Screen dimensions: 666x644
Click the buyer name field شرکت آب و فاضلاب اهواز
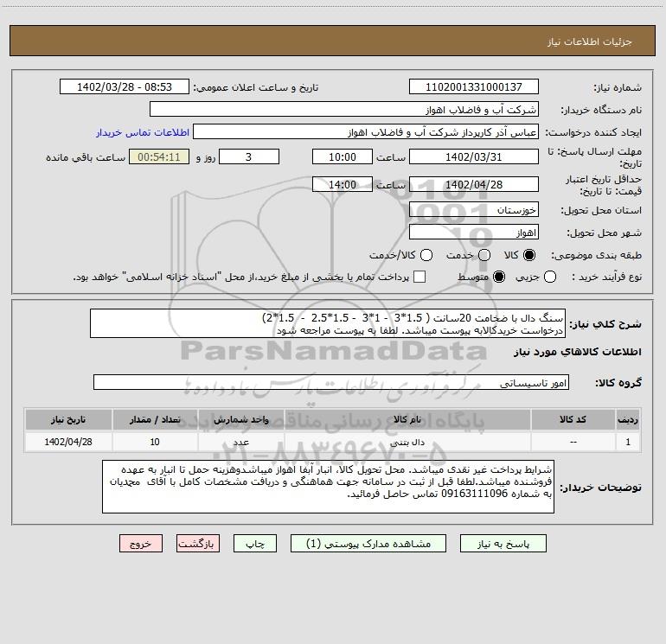coord(344,110)
